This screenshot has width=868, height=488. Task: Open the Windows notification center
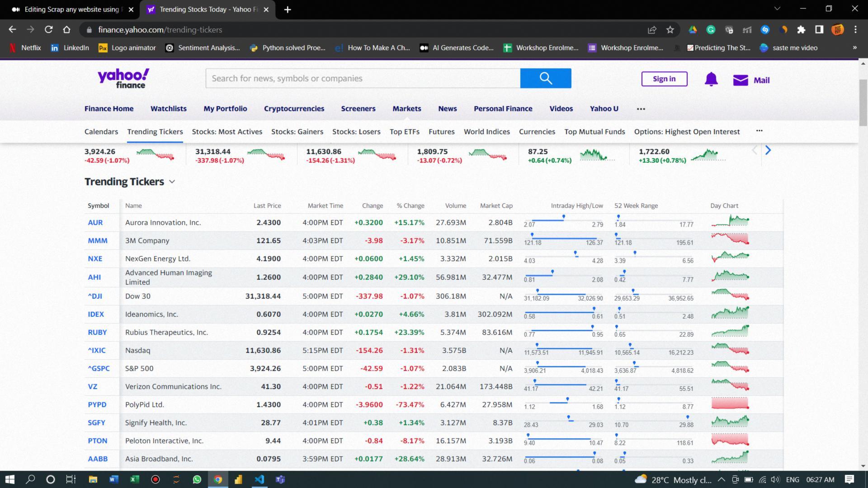coord(849,479)
